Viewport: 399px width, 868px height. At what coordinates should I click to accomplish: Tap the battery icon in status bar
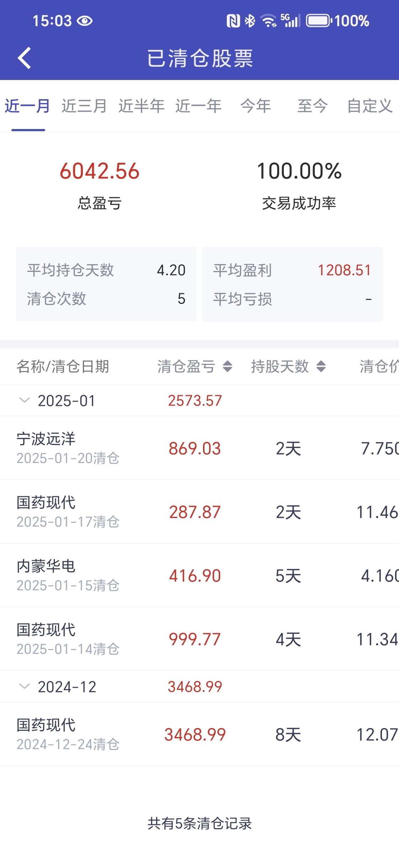319,21
